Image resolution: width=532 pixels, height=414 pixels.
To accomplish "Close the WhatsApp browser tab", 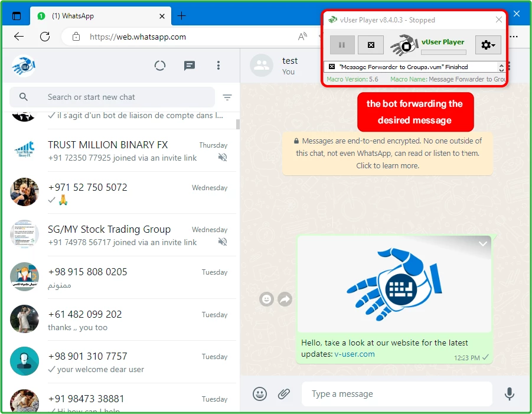I will point(162,16).
